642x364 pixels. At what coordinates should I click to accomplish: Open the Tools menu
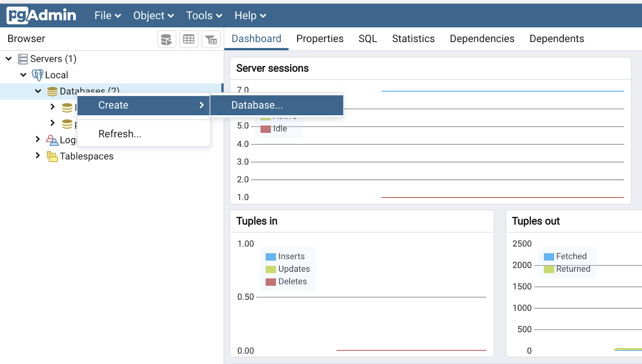[x=204, y=16]
